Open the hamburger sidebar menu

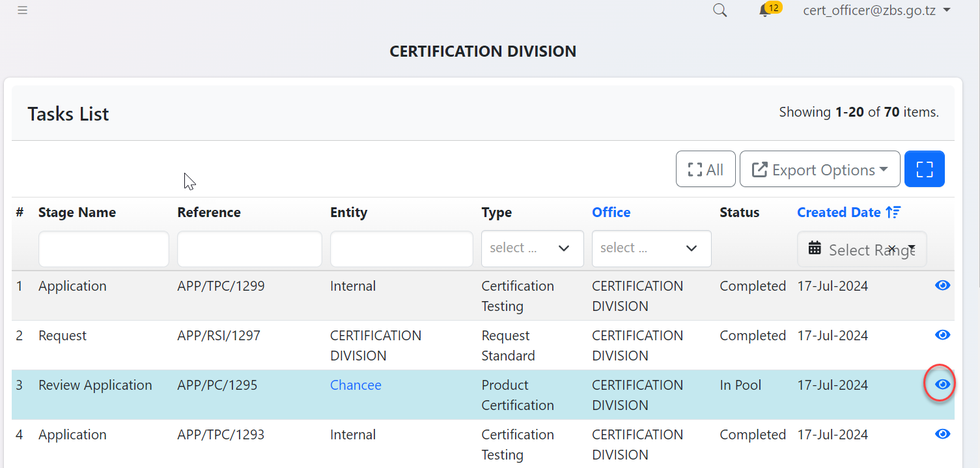click(22, 10)
